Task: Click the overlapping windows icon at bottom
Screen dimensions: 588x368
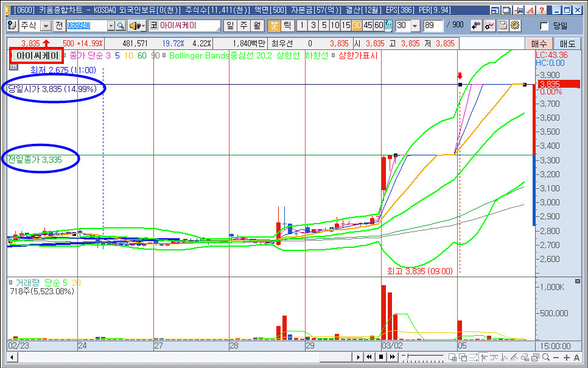Action: tap(463, 357)
